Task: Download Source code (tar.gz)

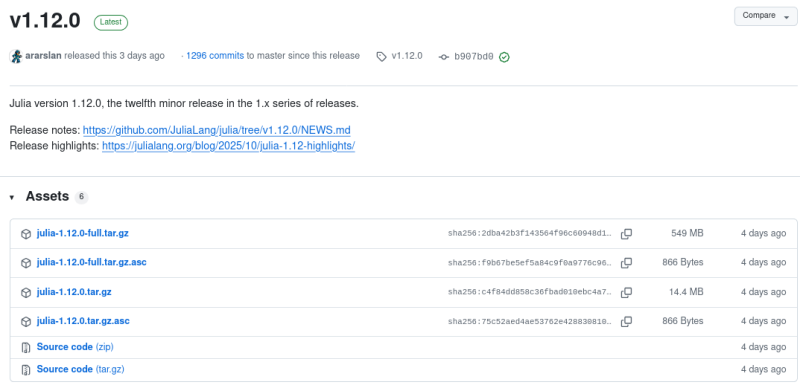Action: pos(81,369)
